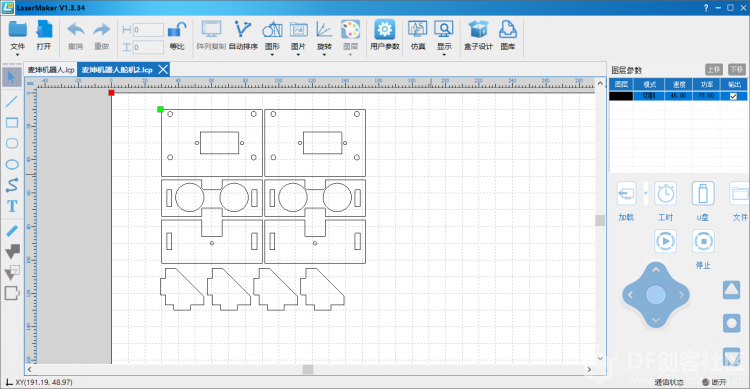Open the 显示 display tool
This screenshot has width=750, height=389.
444,30
